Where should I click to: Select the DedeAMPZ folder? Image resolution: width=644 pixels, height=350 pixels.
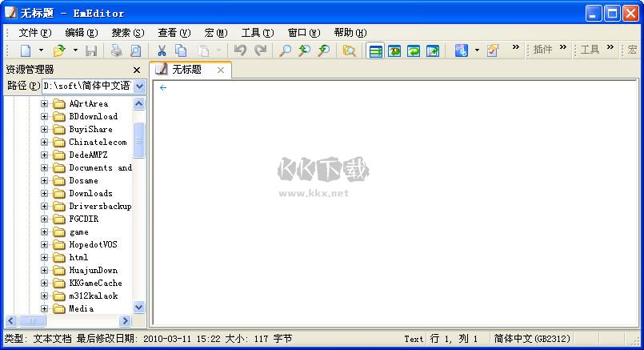tap(88, 155)
